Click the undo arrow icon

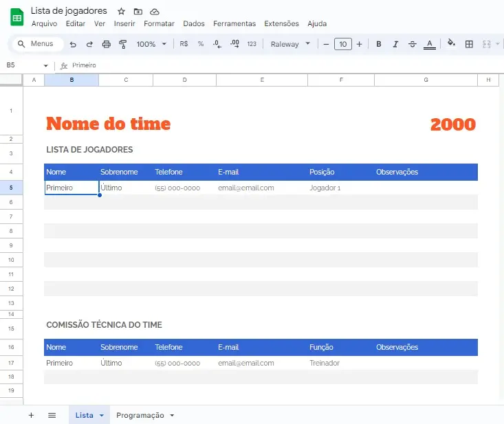pos(73,45)
